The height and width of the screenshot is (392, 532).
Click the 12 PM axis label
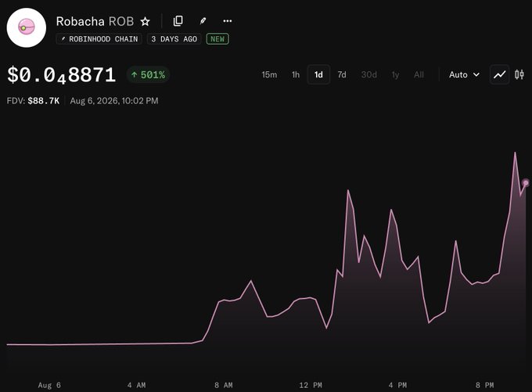point(311,385)
